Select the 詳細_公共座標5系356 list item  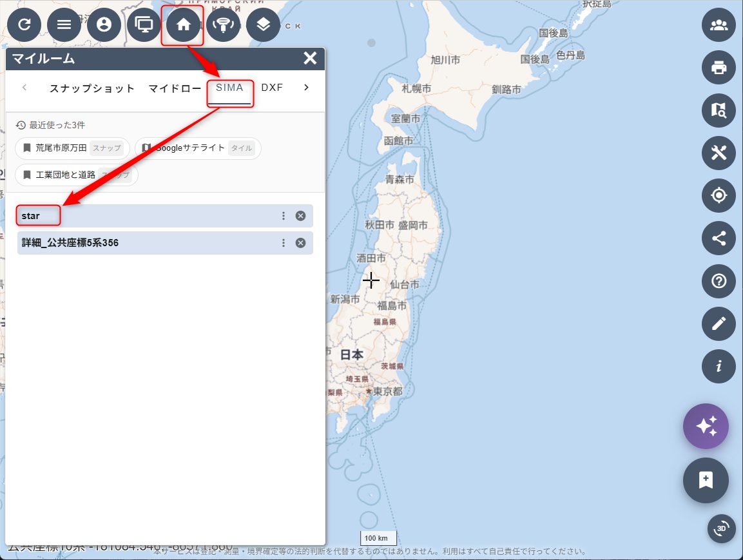[129, 243]
